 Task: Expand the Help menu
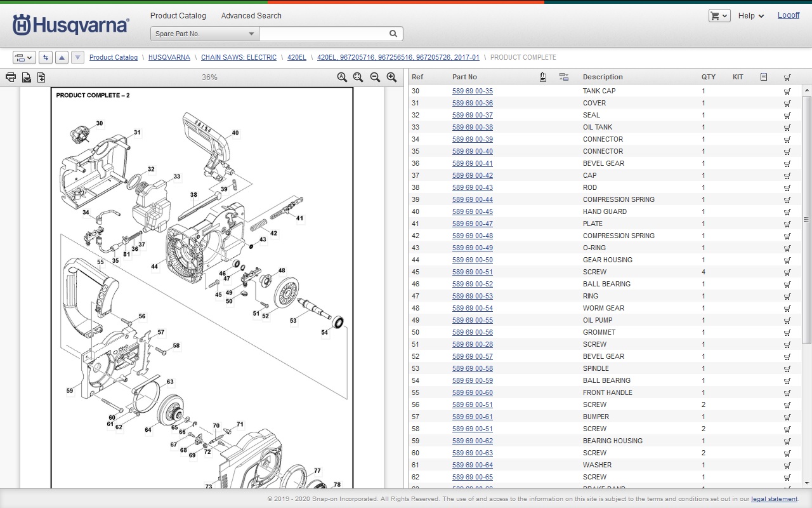pos(751,16)
